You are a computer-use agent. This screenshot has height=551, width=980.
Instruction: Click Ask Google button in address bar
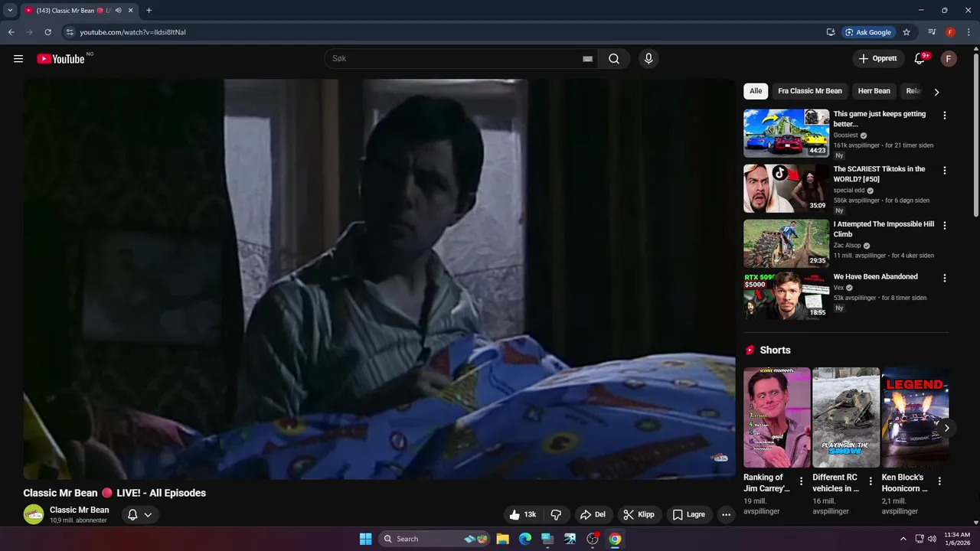point(869,32)
